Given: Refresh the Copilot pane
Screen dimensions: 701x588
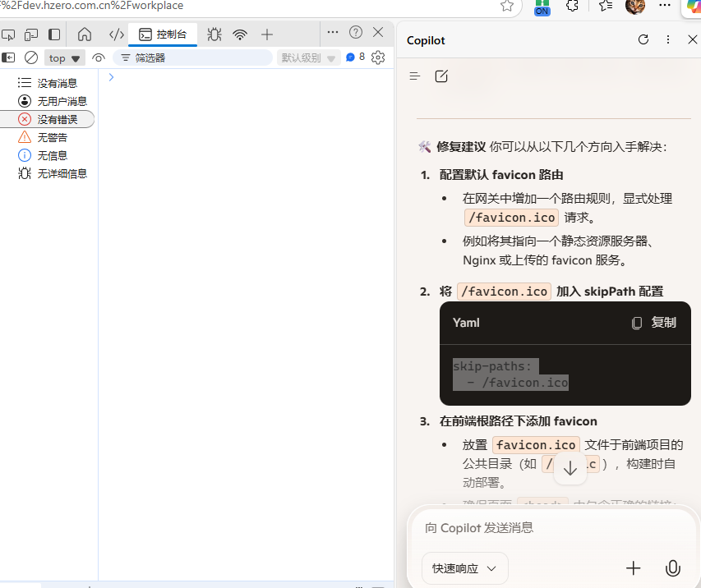Looking at the screenshot, I should coord(643,40).
